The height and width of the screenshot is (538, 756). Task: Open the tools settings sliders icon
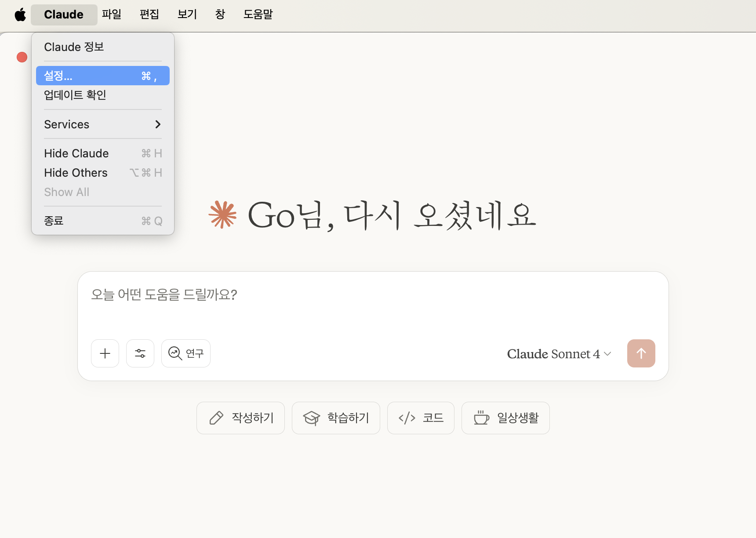point(140,353)
